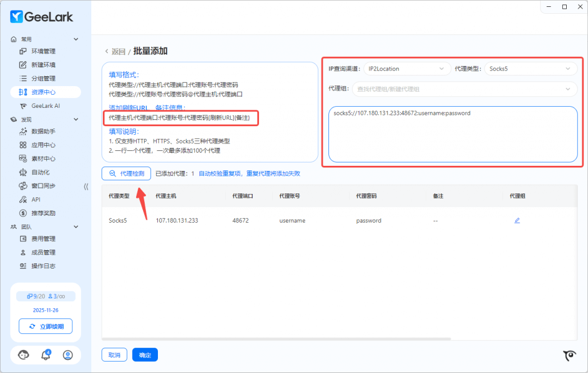Click the 代理检测 button
The width and height of the screenshot is (588, 373).
click(x=126, y=173)
